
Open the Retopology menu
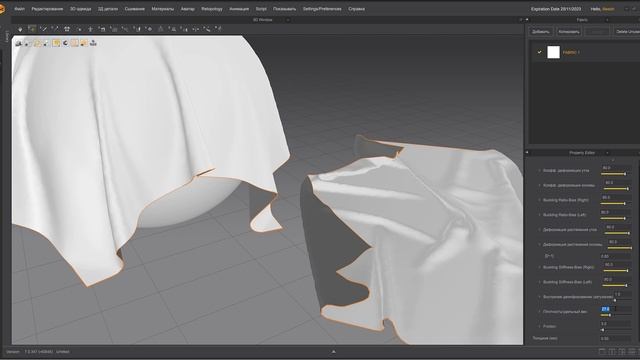pos(212,9)
